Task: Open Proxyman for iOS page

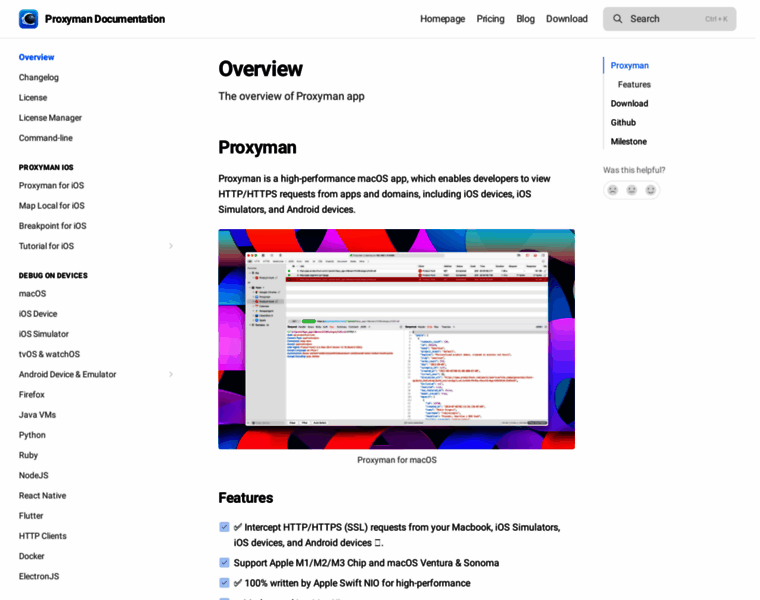Action: pyautogui.click(x=51, y=186)
